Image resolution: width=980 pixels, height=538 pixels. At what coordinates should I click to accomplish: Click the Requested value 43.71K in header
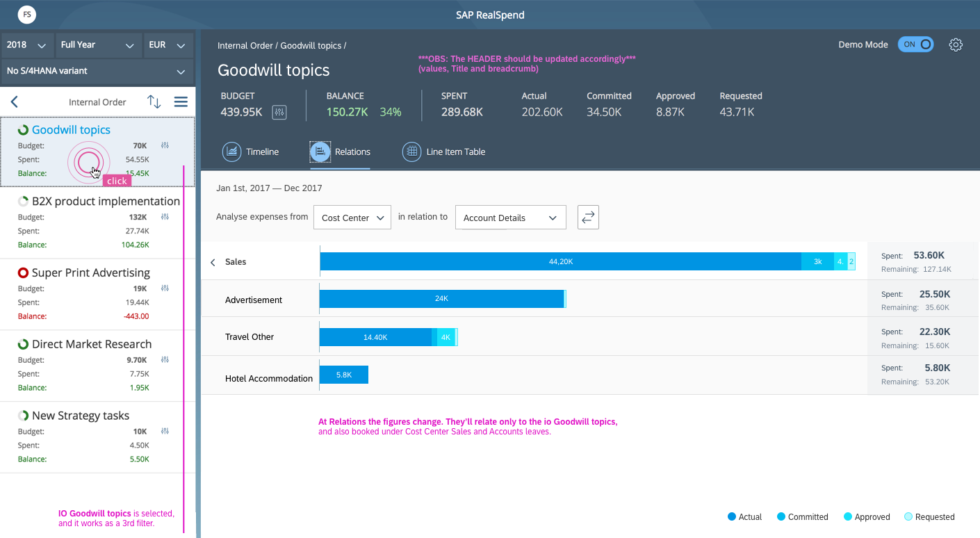[737, 112]
